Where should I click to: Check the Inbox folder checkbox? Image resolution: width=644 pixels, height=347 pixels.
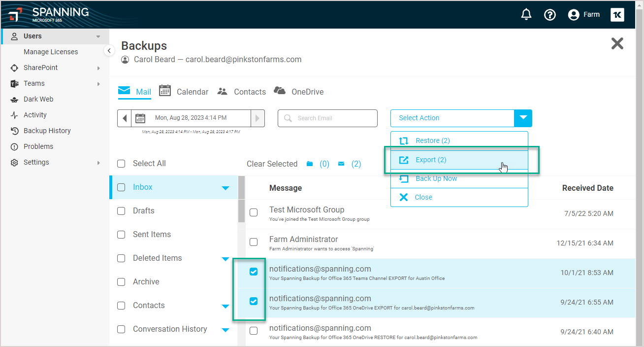(121, 187)
